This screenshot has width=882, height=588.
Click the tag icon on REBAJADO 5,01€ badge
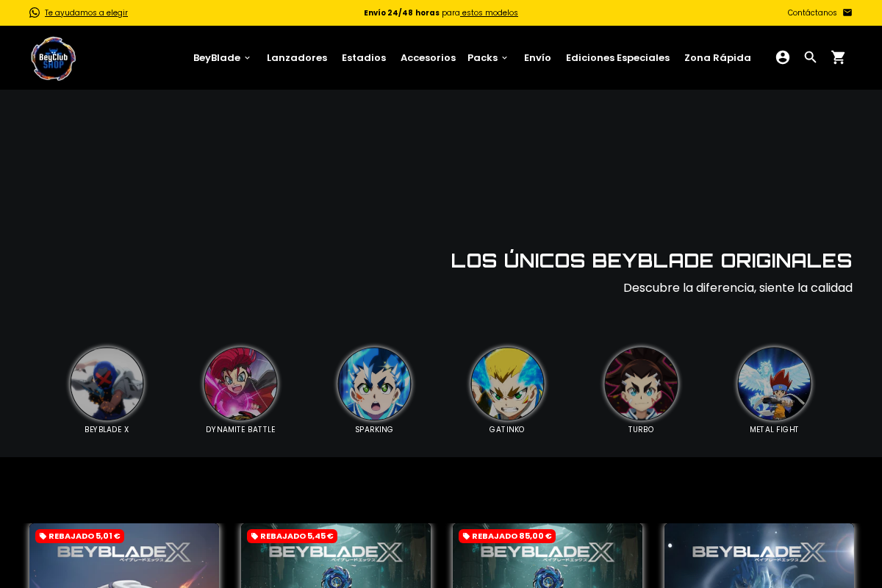click(41, 536)
